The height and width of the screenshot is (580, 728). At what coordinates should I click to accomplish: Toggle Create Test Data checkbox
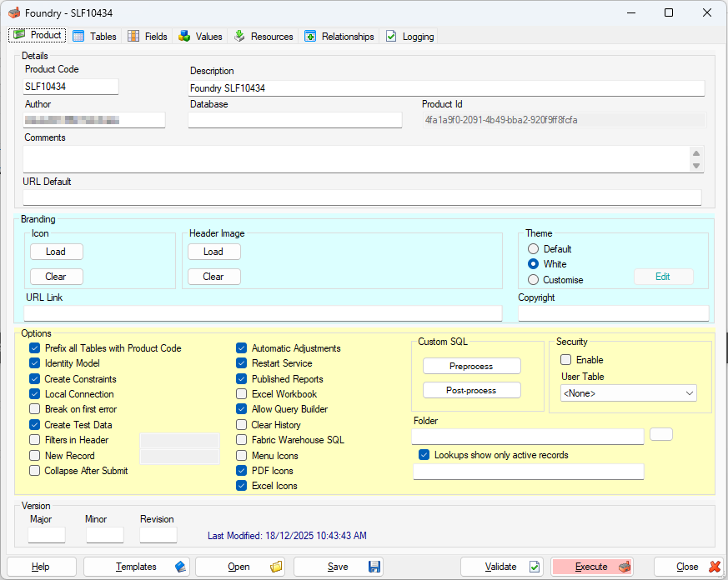[x=35, y=424]
